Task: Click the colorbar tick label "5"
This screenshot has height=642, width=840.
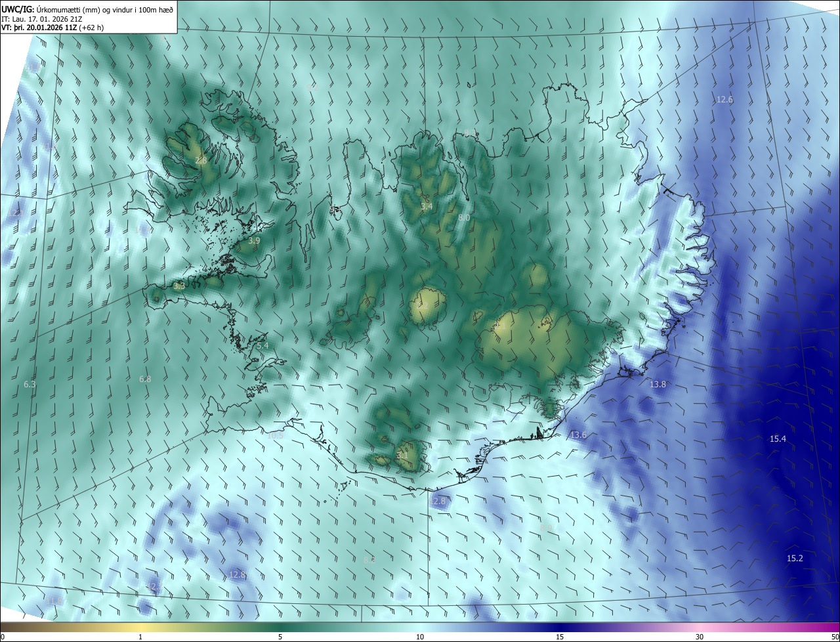Action: click(x=280, y=637)
